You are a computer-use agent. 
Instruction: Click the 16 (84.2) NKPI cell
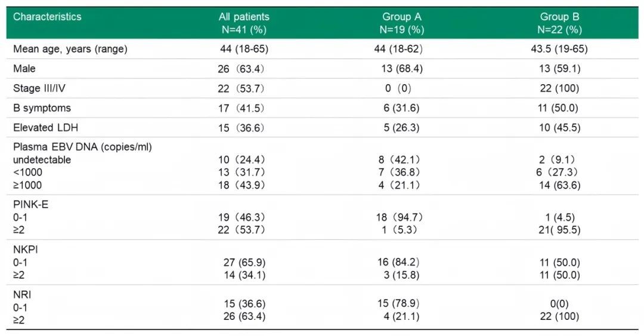tap(402, 263)
